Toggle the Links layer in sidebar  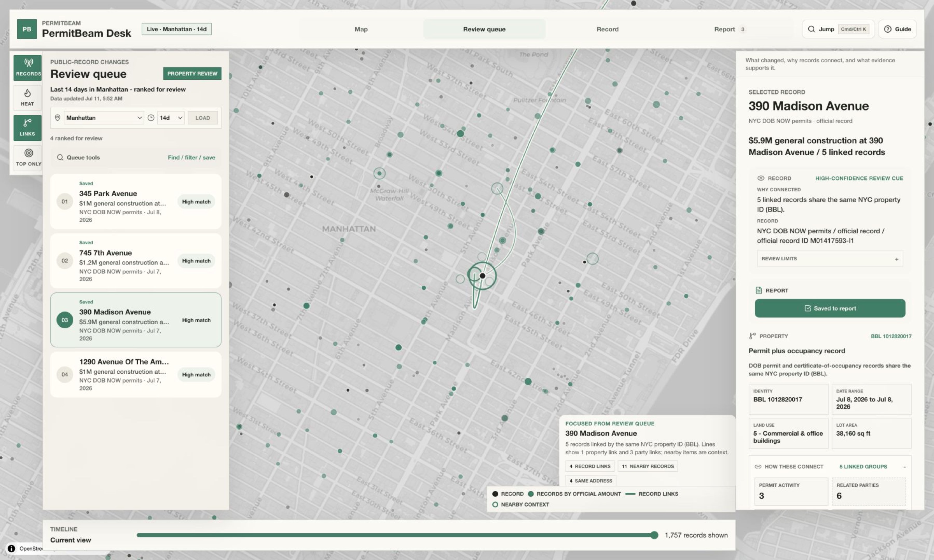point(28,128)
